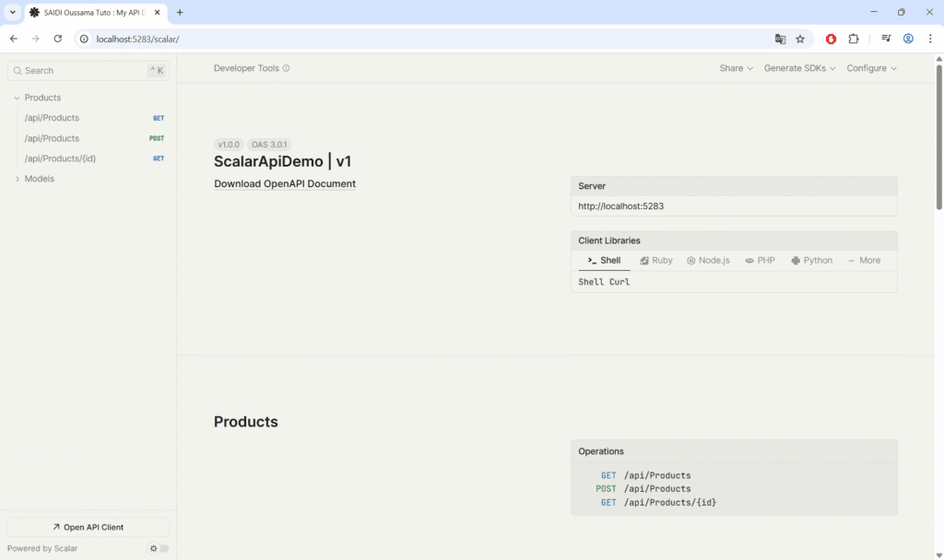Reload the page with the refresh icon
This screenshot has width=944, height=560.
click(x=57, y=39)
